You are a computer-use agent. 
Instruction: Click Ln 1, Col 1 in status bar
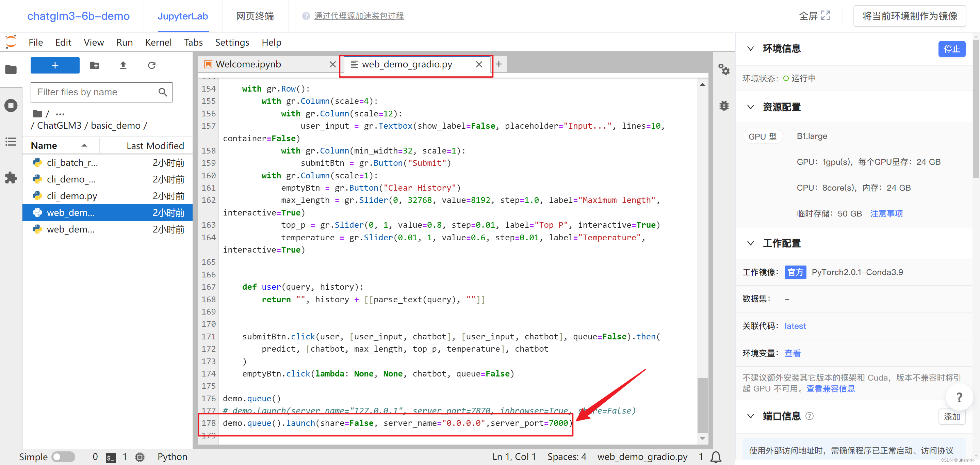(x=514, y=456)
